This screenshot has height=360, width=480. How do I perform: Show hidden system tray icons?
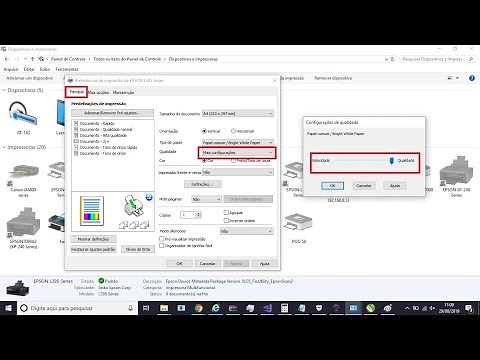tap(407, 308)
